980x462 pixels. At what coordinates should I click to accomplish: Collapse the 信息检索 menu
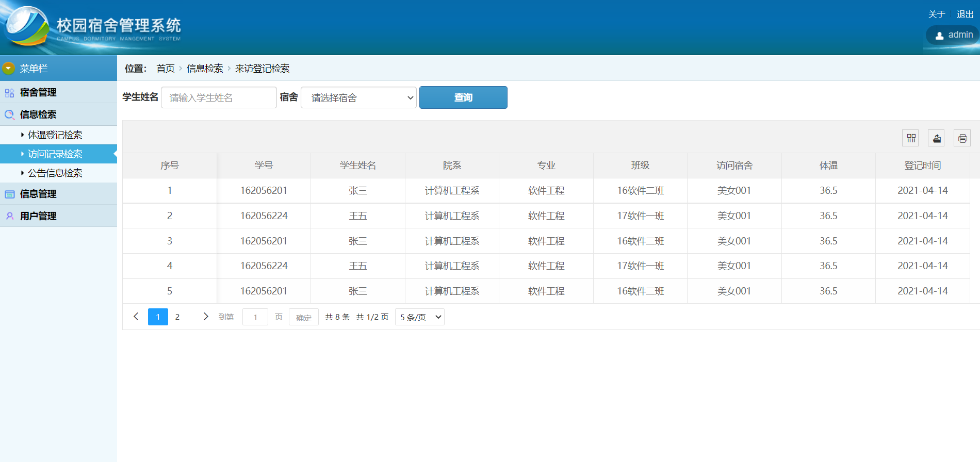click(58, 114)
